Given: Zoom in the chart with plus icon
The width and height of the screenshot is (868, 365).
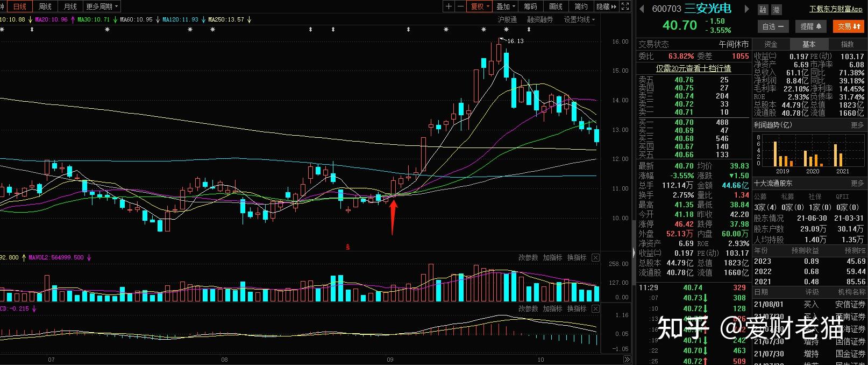Looking at the screenshot, I should 449,6.
